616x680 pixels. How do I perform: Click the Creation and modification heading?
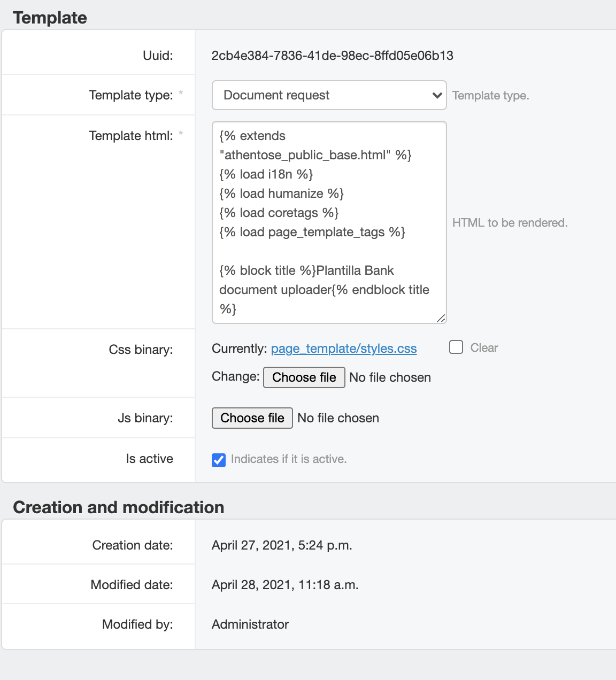pos(119,507)
